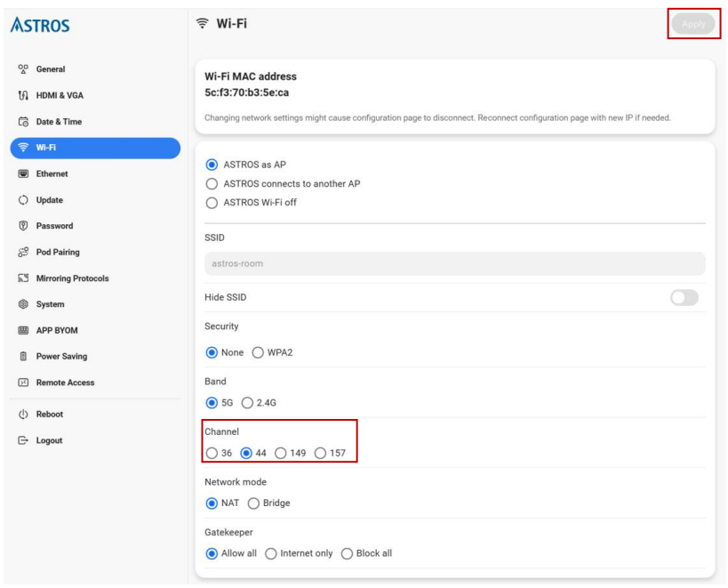
Task: Open the Update menu entry
Action: (50, 200)
